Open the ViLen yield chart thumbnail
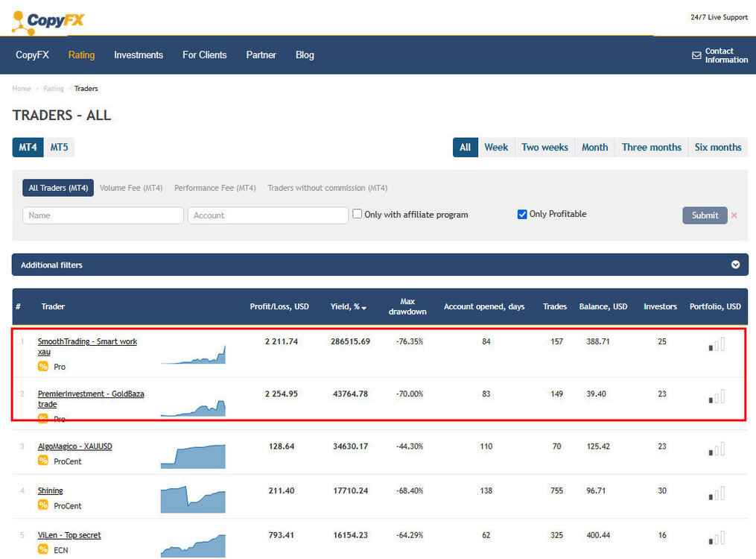 (x=193, y=546)
